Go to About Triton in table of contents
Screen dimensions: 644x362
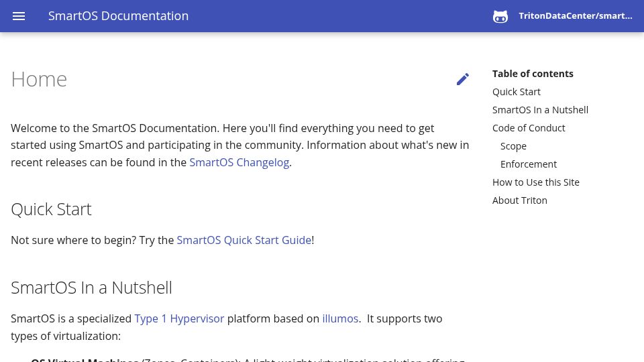(x=519, y=200)
